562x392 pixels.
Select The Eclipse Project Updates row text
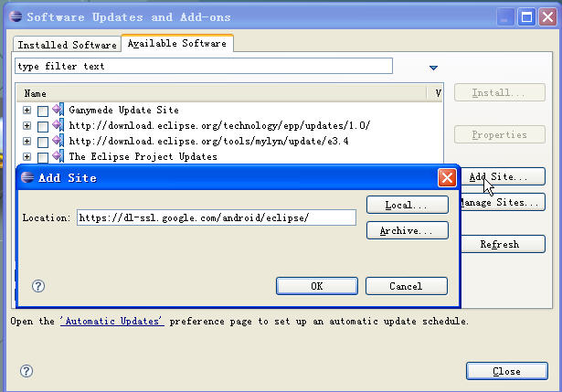(143, 156)
